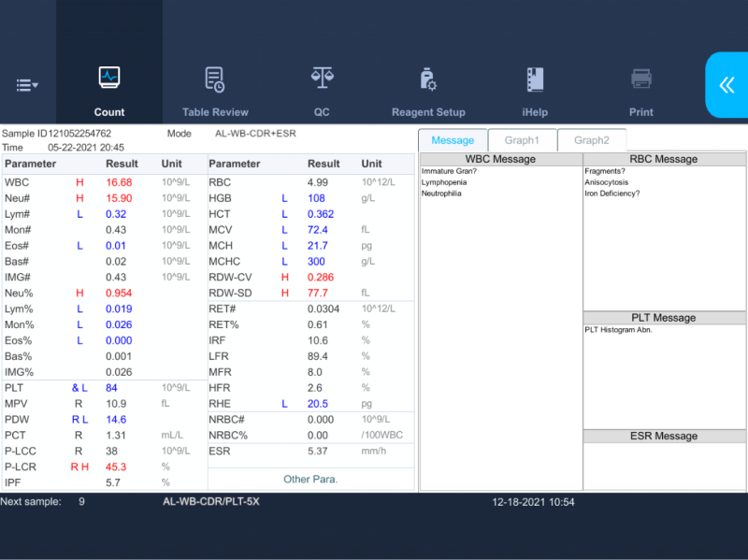The image size is (748, 560).
Task: Collapse the side panel with double chevron
Action: click(x=726, y=85)
